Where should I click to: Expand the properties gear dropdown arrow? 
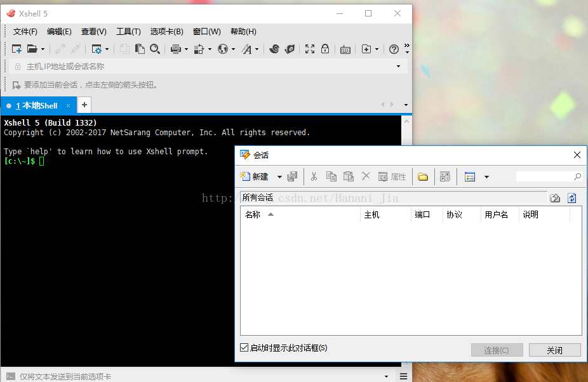tap(107, 49)
